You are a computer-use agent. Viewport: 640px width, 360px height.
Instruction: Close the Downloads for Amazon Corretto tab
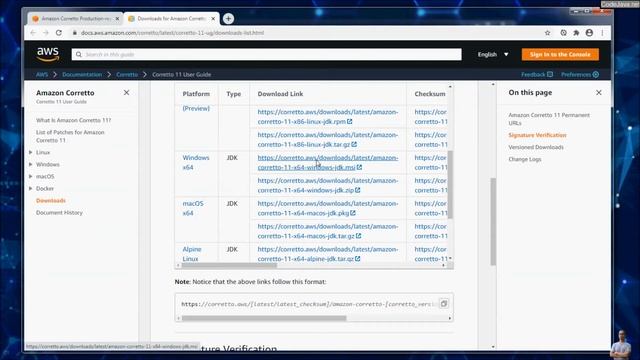(213, 19)
